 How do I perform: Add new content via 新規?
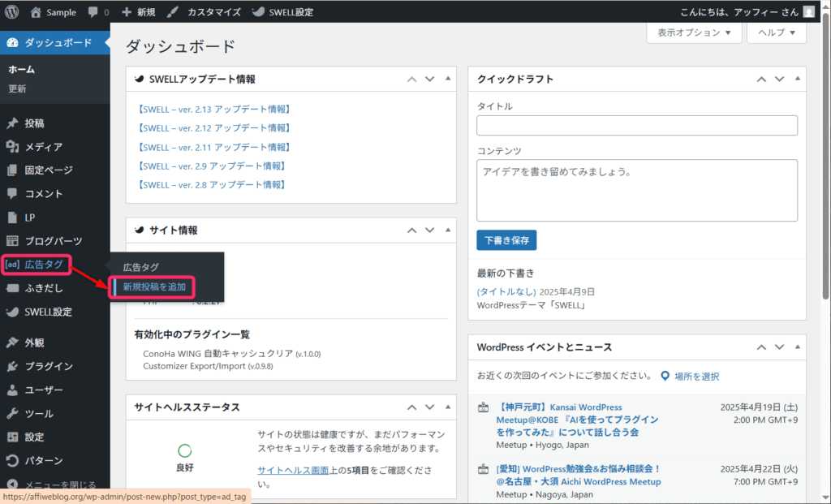(138, 11)
